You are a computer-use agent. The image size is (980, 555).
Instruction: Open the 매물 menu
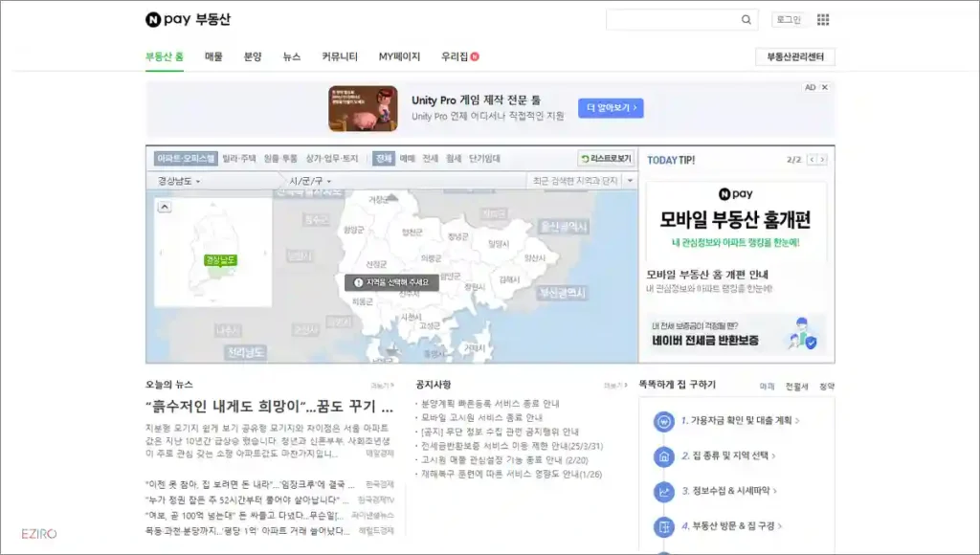click(x=213, y=56)
